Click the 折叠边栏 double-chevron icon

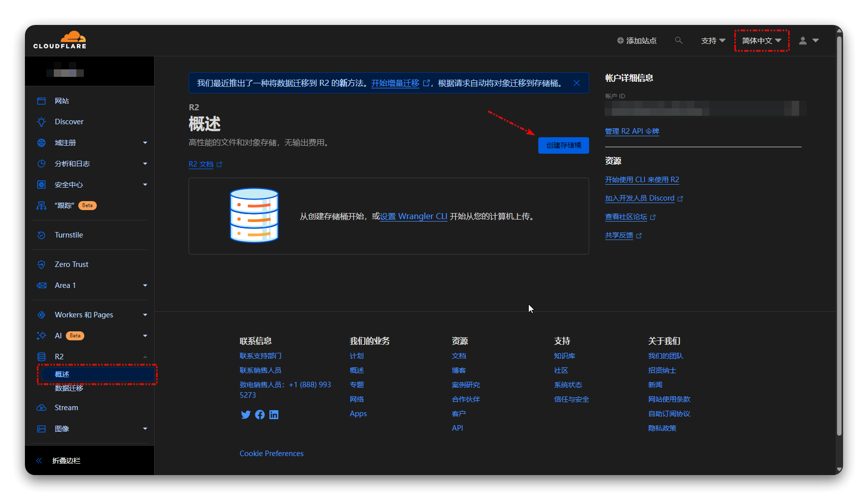[39, 461]
